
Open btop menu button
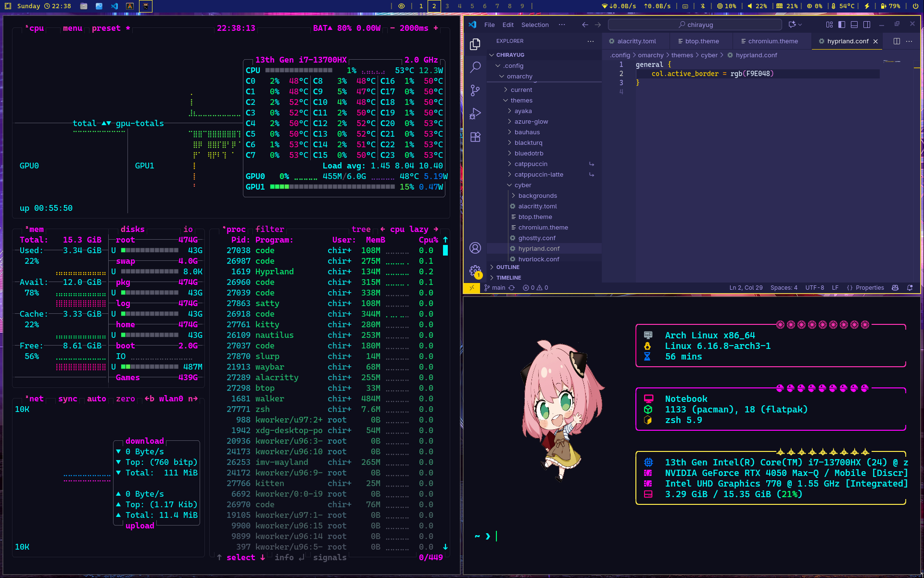click(72, 28)
